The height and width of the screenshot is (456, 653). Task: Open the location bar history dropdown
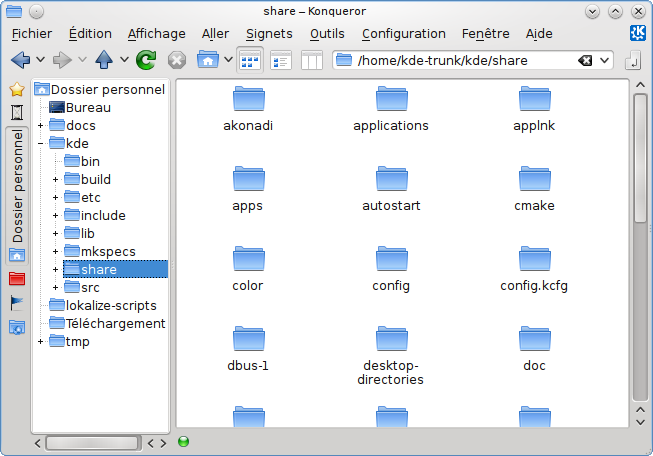tap(604, 60)
